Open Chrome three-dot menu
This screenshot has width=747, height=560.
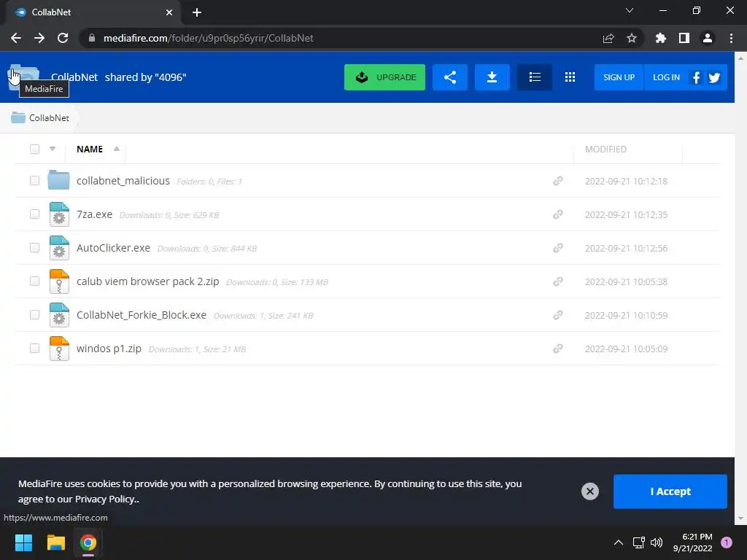731,38
